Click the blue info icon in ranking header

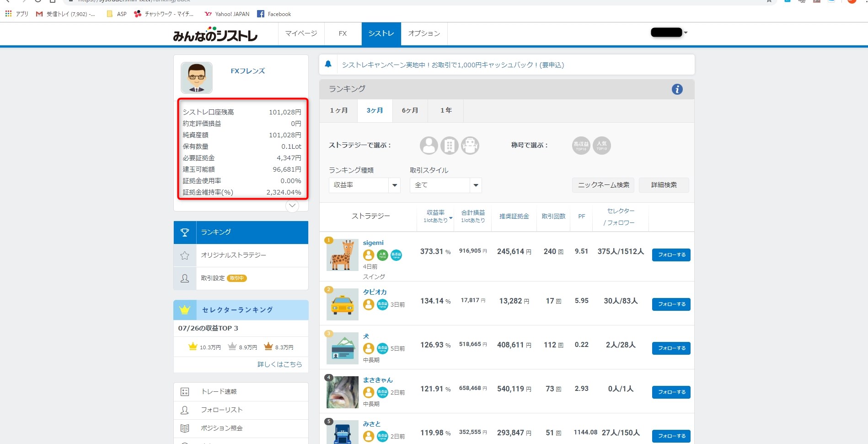point(677,89)
